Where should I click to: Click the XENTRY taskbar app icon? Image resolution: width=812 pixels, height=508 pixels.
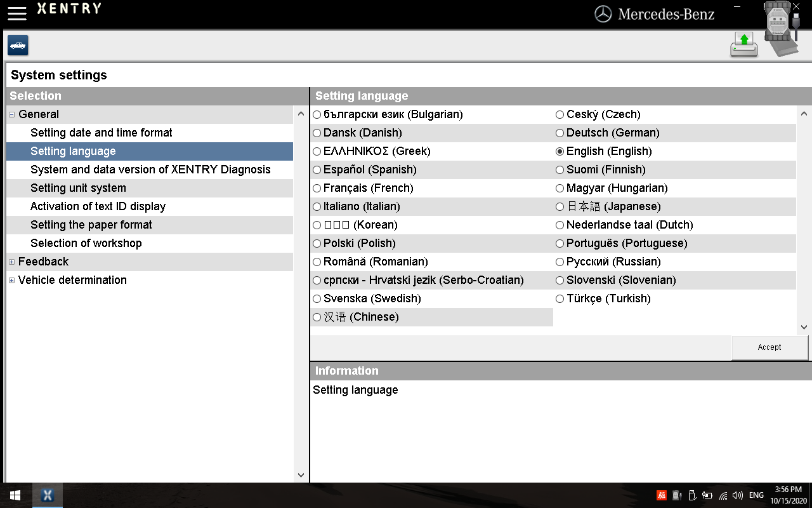[48, 495]
